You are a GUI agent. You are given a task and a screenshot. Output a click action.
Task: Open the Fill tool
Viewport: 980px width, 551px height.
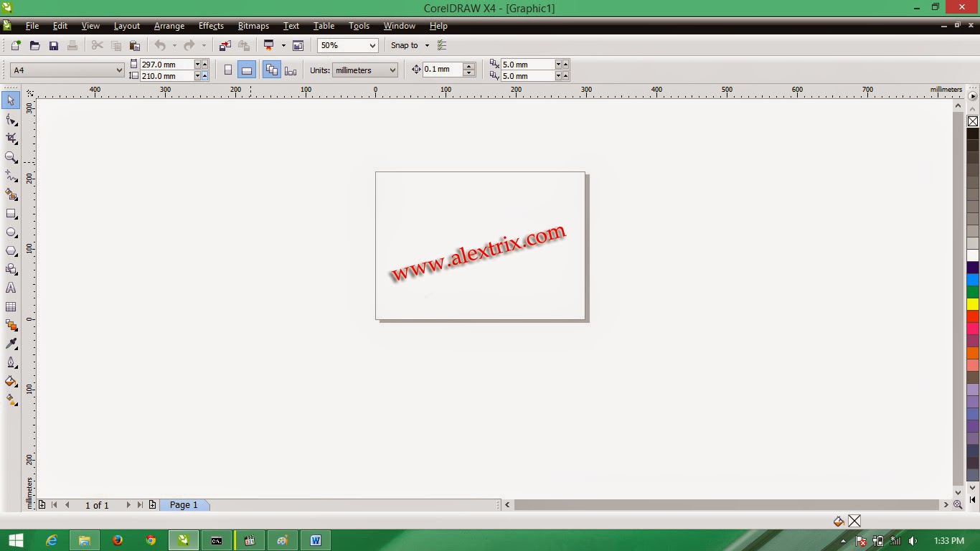(11, 381)
